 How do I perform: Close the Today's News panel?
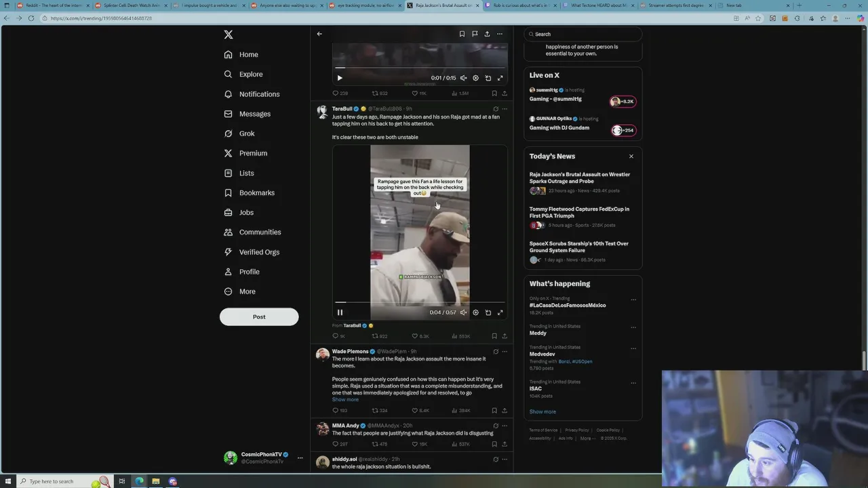(x=631, y=157)
